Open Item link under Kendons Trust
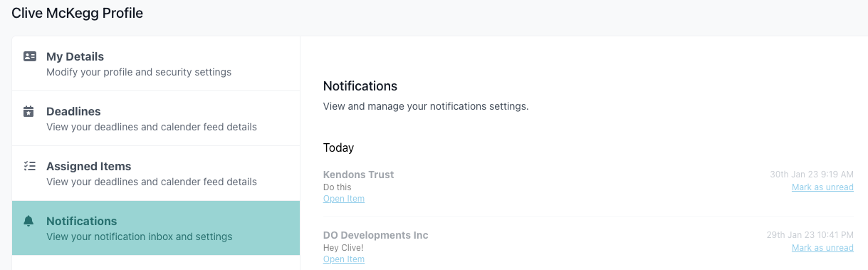The width and height of the screenshot is (868, 270). [x=344, y=199]
